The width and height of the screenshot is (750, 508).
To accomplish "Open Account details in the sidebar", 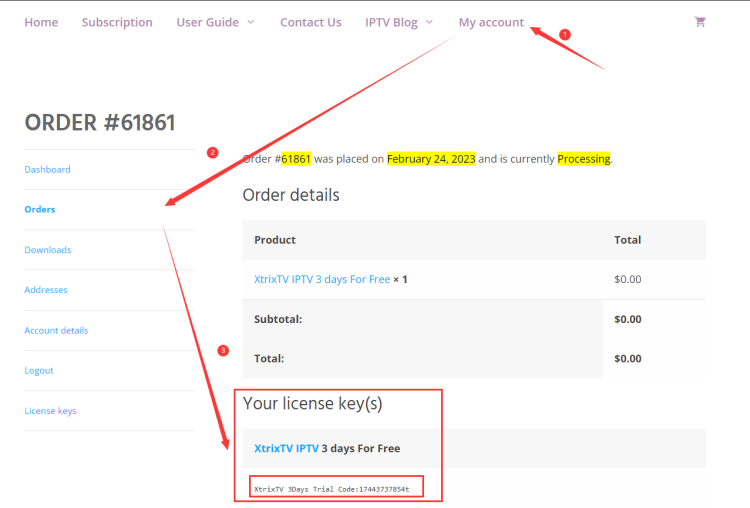I will (56, 331).
